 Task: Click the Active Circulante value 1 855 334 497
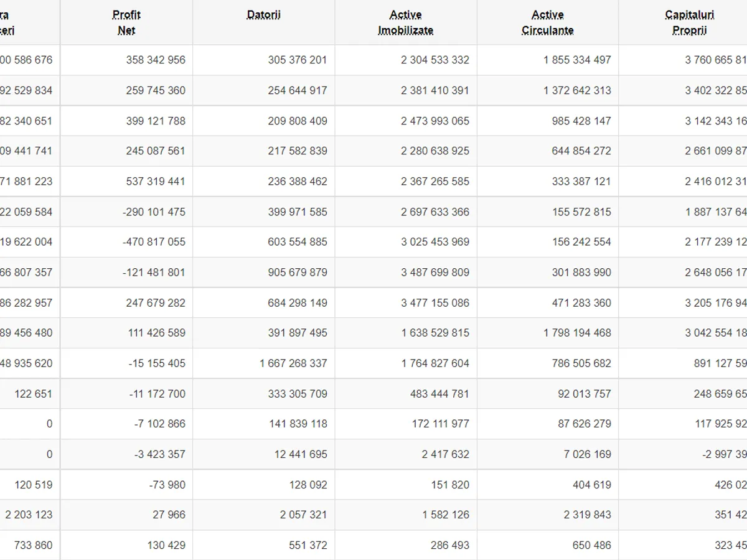click(577, 60)
